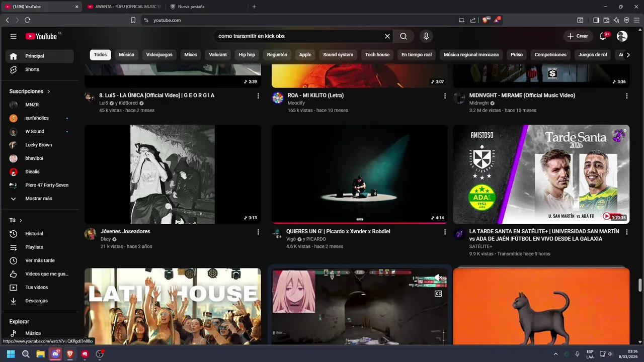The width and height of the screenshot is (644, 362).
Task: Reload the page in browser toolbar
Action: (27, 20)
